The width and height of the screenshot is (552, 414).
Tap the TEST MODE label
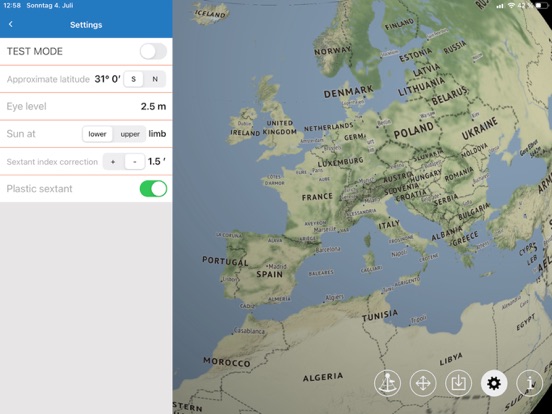coord(35,51)
